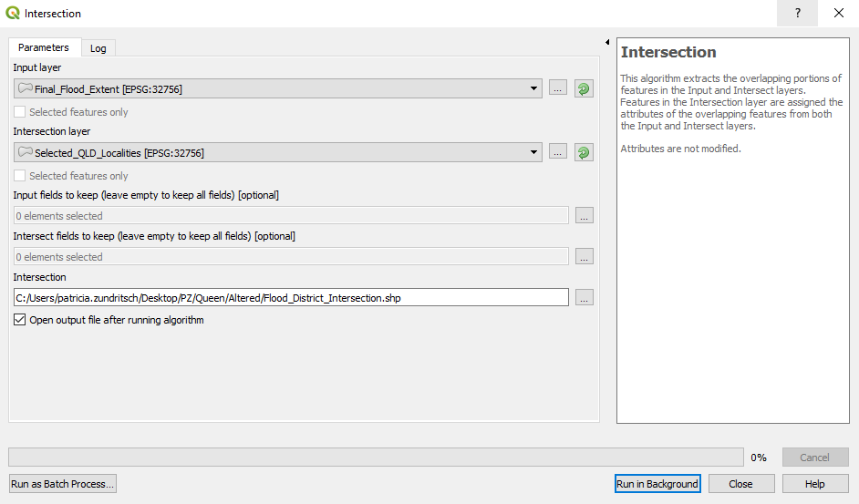Screen dimensions: 859x504
Task: Click iterate-over-layer icon for Intersection layer
Action: click(584, 152)
